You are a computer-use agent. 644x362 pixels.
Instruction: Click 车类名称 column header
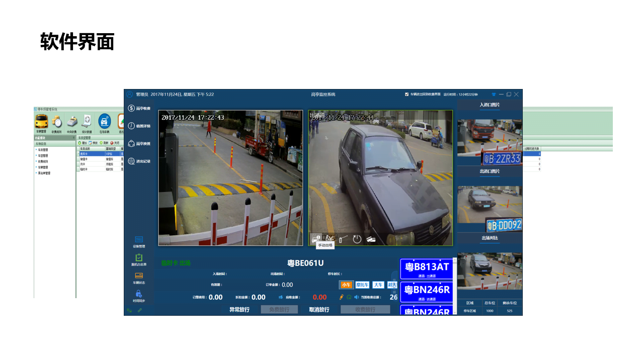pos(92,149)
